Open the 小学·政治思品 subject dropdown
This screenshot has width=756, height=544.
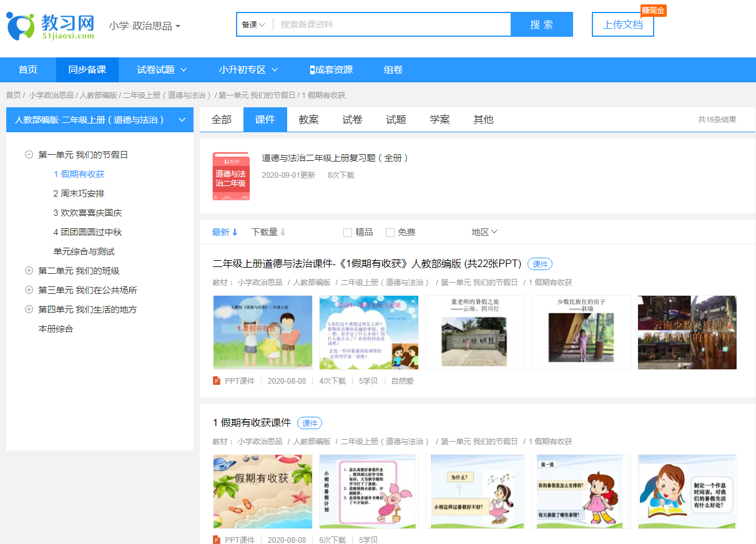pos(144,26)
